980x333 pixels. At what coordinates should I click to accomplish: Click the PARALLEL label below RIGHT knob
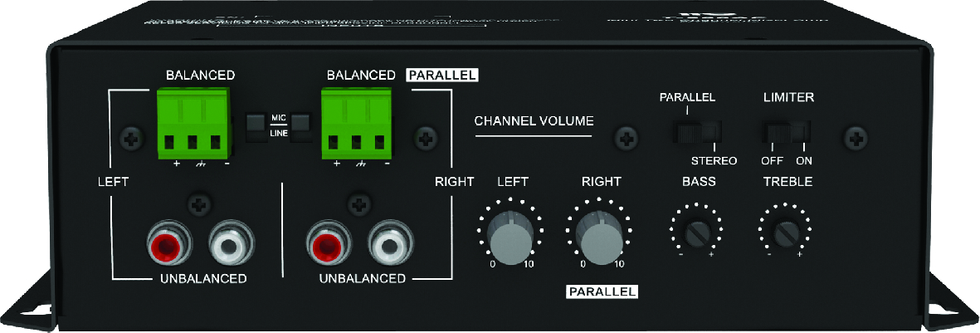pyautogui.click(x=601, y=291)
